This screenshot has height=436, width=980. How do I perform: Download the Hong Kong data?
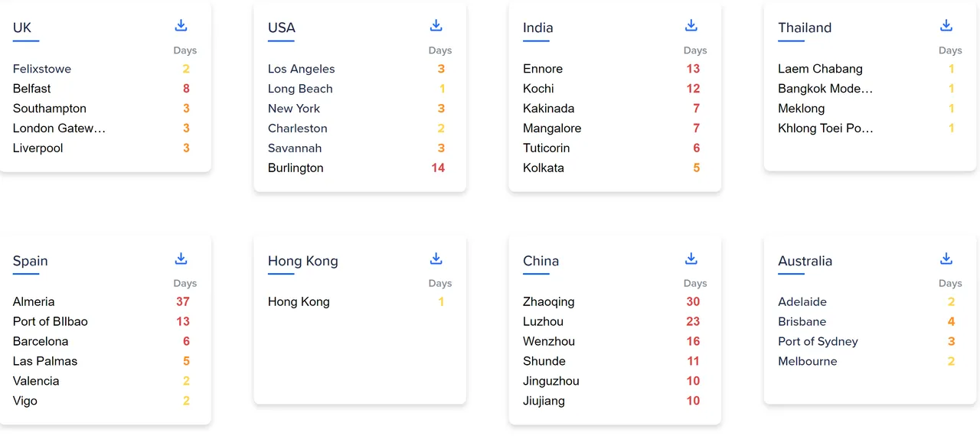[x=436, y=259]
